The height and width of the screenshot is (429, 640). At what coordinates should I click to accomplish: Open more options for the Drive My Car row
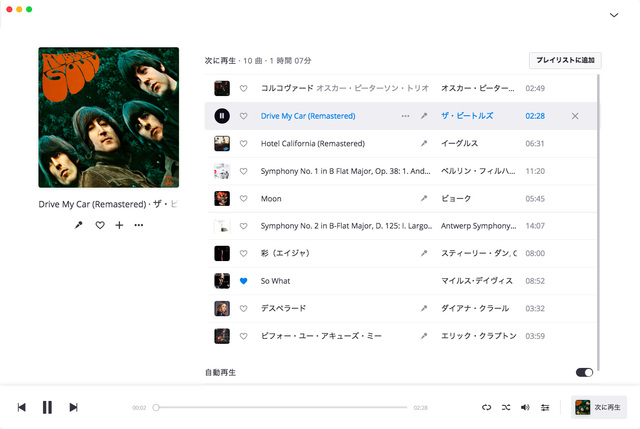click(x=405, y=116)
